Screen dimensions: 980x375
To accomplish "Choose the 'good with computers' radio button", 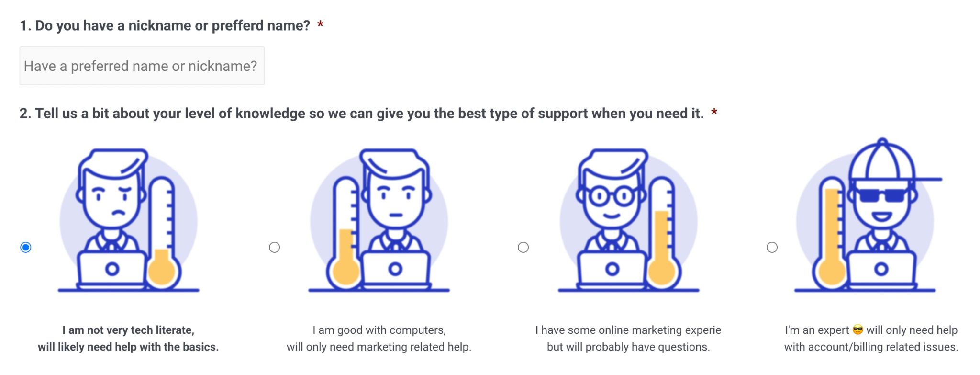I will [274, 247].
